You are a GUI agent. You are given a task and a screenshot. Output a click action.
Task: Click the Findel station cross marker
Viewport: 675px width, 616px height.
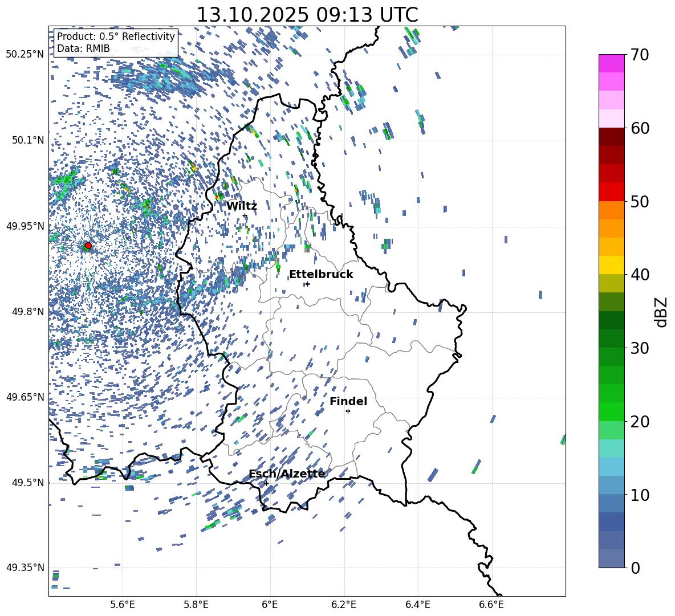(x=348, y=411)
